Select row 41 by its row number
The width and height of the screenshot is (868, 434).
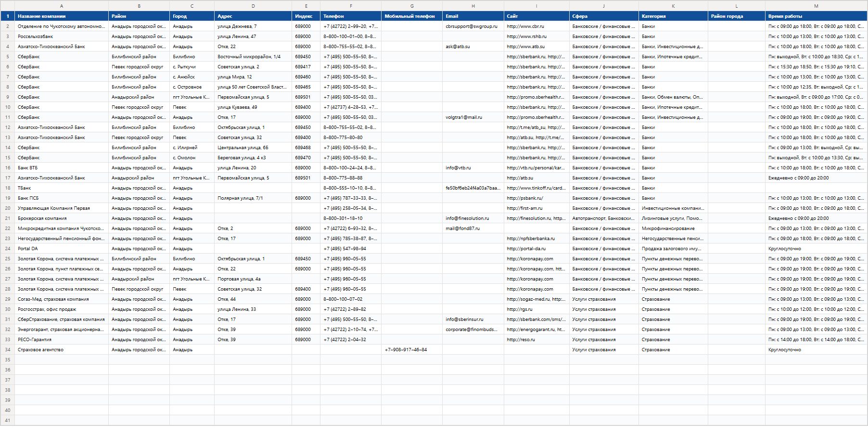coord(7,421)
